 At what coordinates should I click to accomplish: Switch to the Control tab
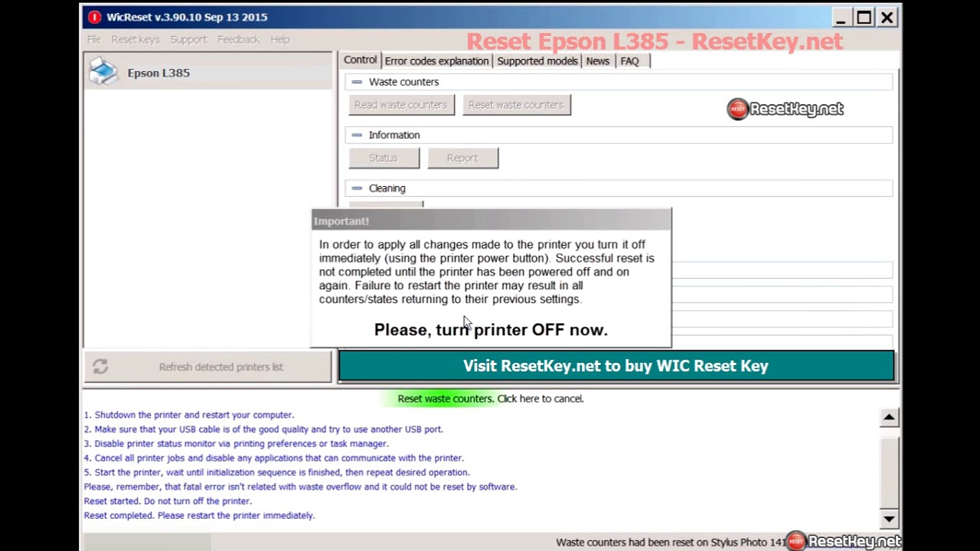coord(360,60)
